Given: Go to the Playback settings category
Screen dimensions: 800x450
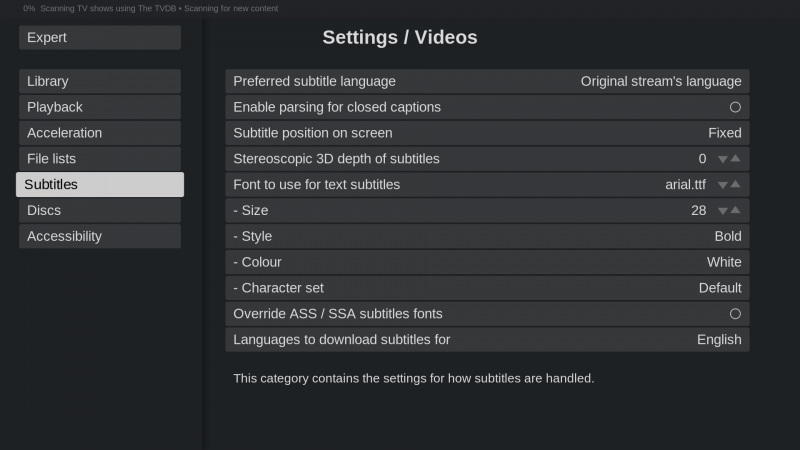Looking at the screenshot, I should [x=100, y=107].
